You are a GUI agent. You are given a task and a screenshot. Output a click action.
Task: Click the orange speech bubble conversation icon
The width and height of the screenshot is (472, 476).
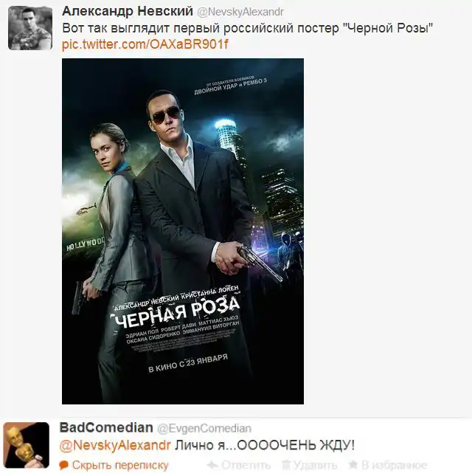(x=63, y=465)
